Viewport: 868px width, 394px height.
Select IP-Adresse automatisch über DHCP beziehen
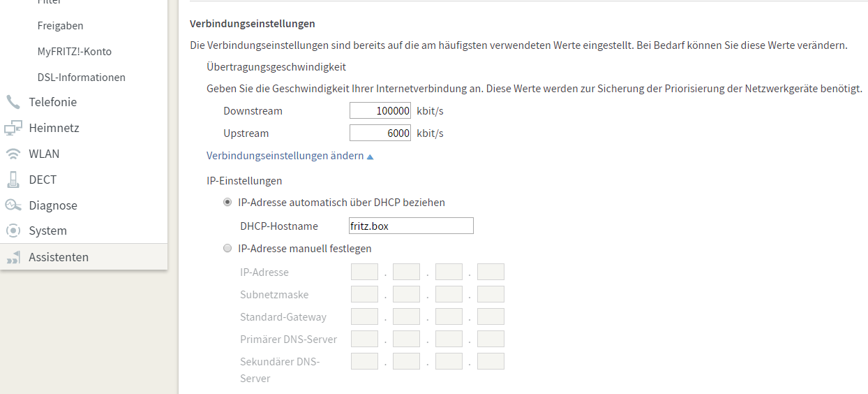pos(227,202)
